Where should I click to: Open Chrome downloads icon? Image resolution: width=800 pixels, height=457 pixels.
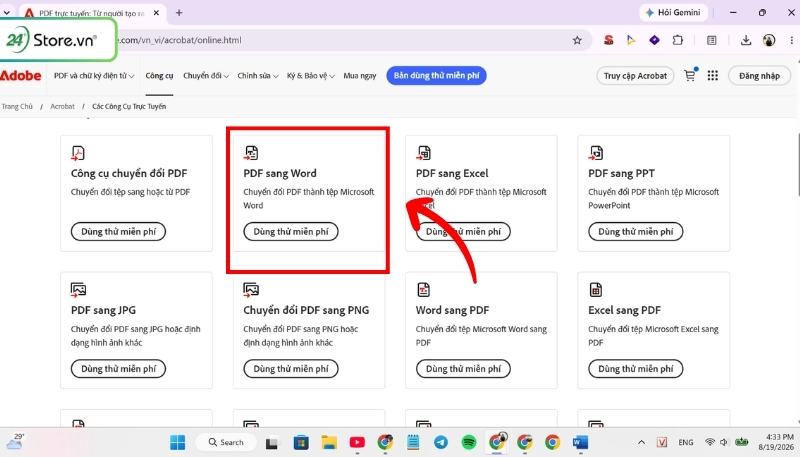746,40
